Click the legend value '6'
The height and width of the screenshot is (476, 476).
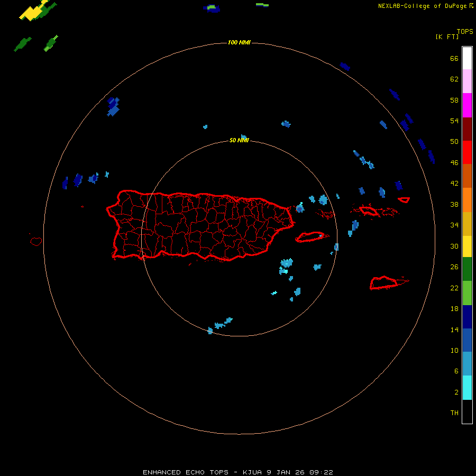point(456,371)
